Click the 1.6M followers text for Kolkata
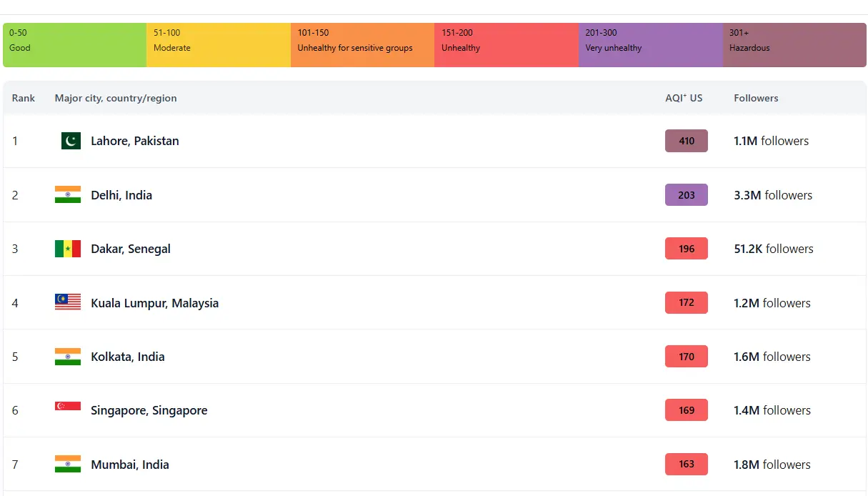 pos(772,357)
